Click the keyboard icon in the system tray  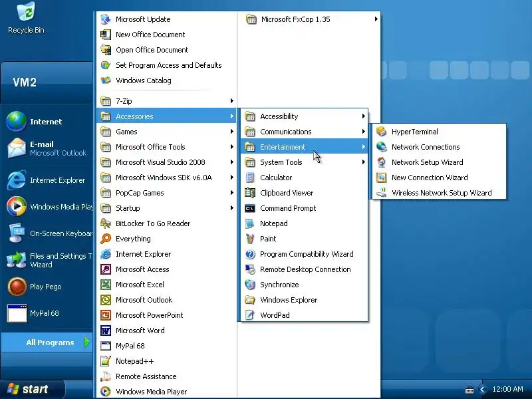[x=469, y=390]
